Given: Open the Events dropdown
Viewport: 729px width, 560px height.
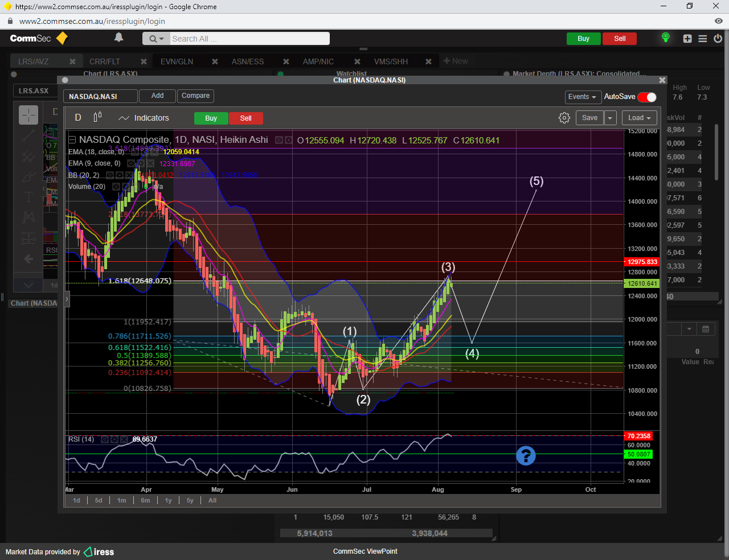Looking at the screenshot, I should click(582, 97).
